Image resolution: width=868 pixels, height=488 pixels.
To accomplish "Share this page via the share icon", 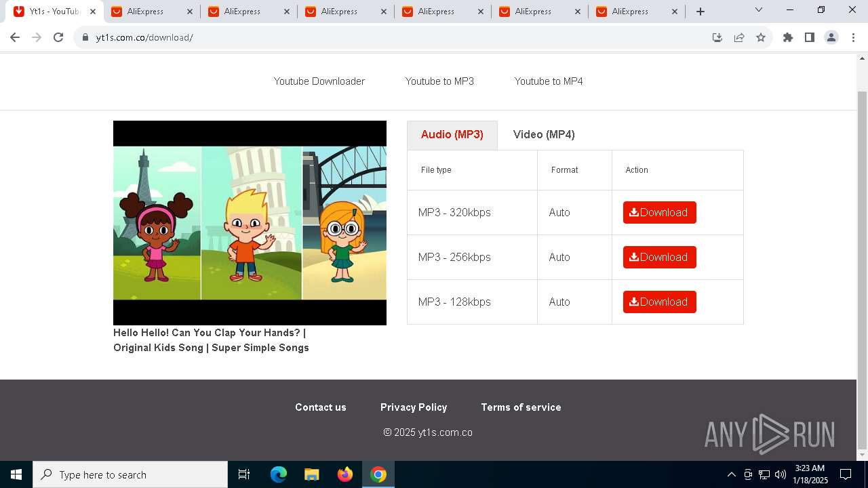I will pyautogui.click(x=739, y=37).
